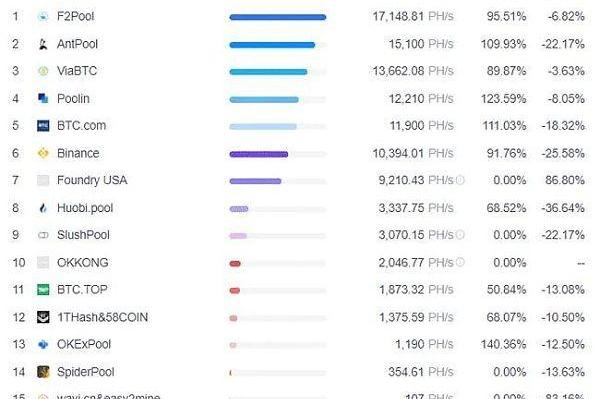The height and width of the screenshot is (399, 600).
Task: Click the Binance purple hashrate bar
Action: point(259,154)
